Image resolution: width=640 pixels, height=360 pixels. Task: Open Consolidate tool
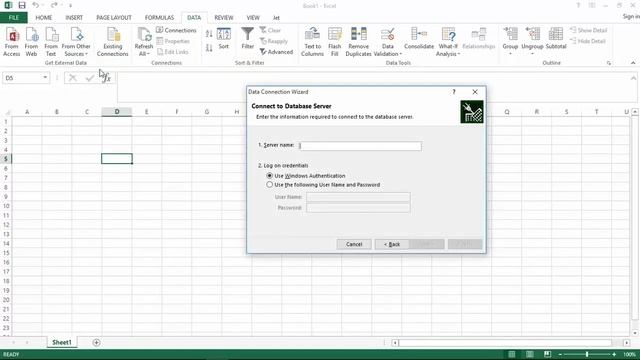click(x=419, y=39)
